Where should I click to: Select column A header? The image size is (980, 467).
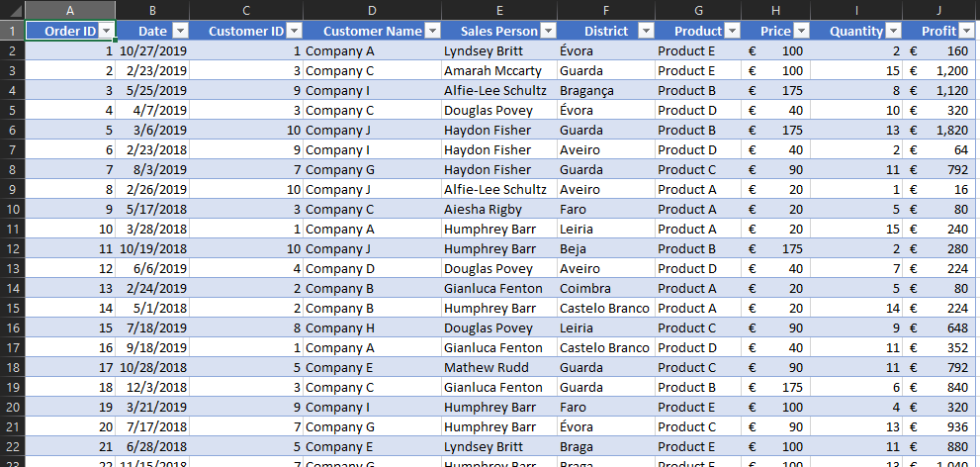[x=70, y=10]
